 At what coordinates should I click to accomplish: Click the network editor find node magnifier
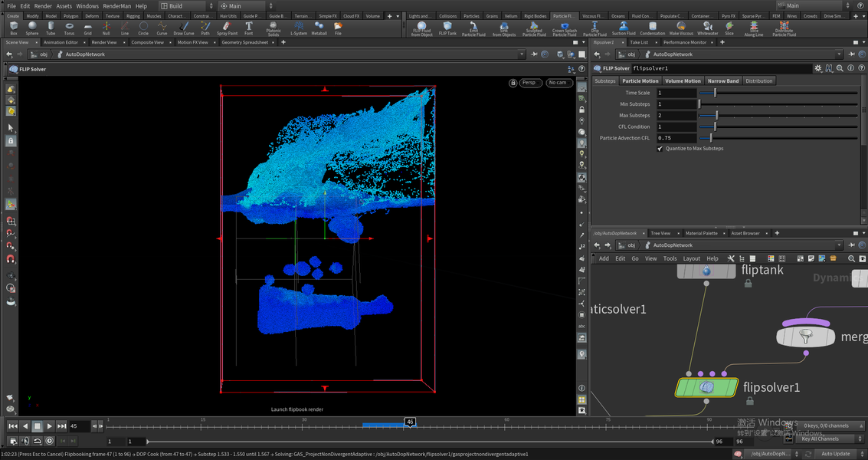coord(851,258)
